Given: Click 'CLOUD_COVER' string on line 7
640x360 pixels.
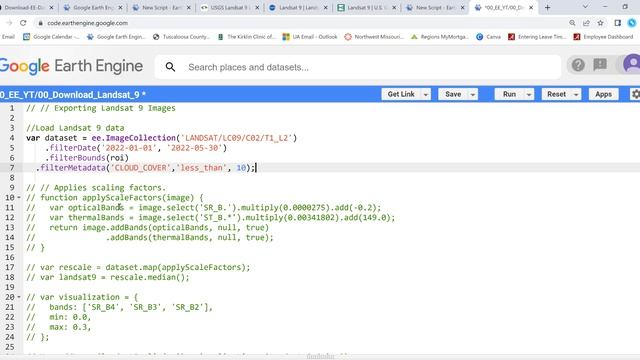Looking at the screenshot, I should tap(141, 168).
